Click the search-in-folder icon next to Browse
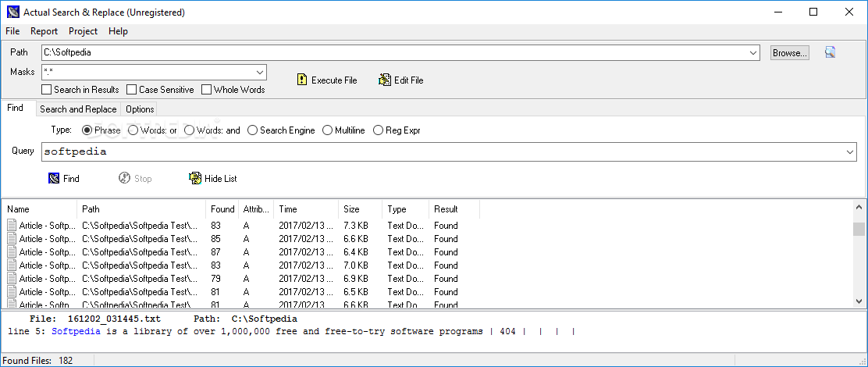 [x=830, y=52]
